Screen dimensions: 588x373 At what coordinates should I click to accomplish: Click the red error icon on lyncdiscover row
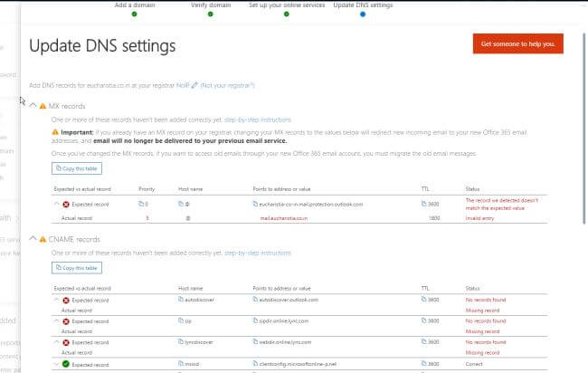pos(66,342)
